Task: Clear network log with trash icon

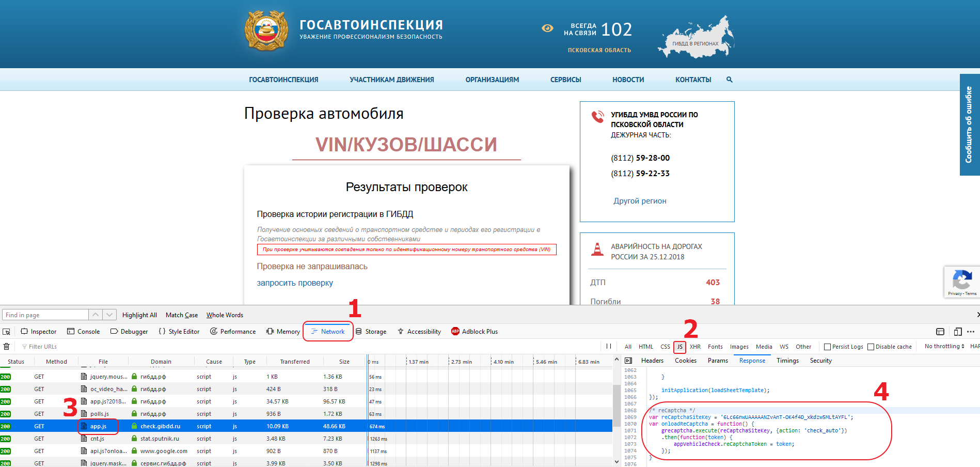Action: pyautogui.click(x=7, y=347)
